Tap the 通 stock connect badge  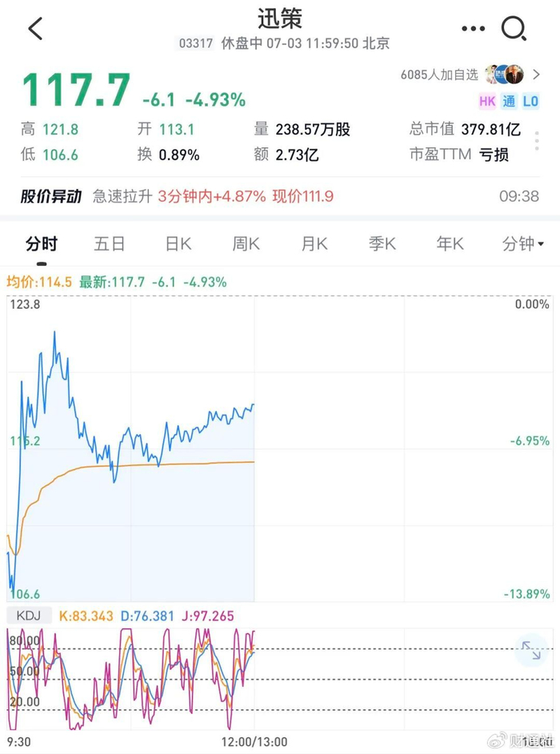click(x=509, y=101)
